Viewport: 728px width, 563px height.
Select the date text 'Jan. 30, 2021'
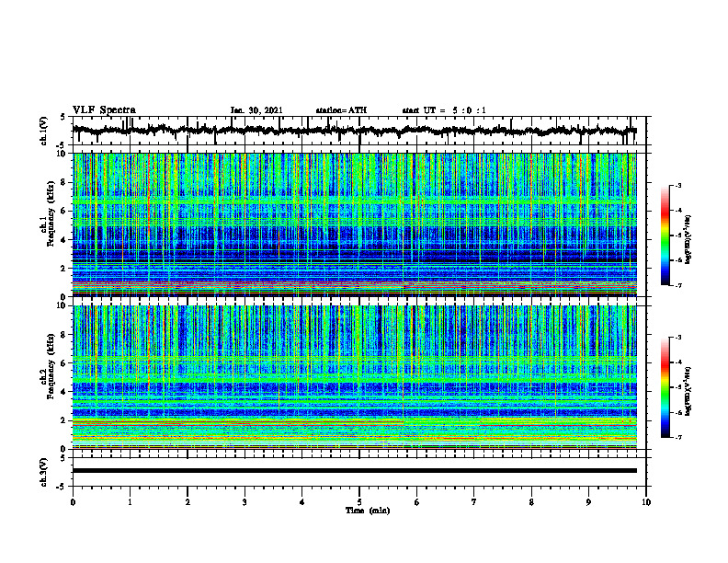[256, 110]
